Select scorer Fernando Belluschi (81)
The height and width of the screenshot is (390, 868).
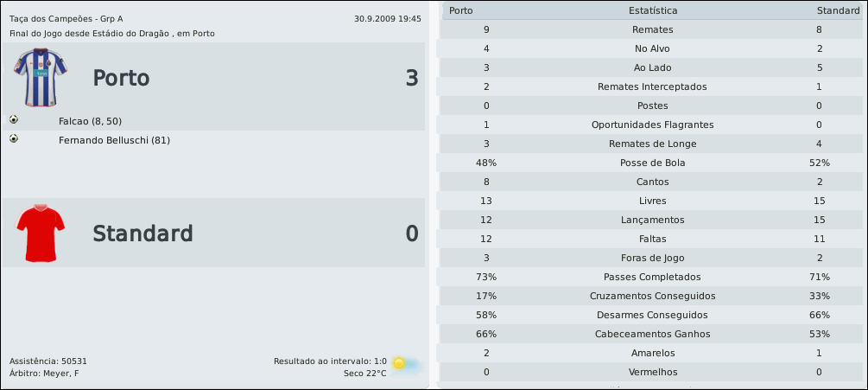pyautogui.click(x=114, y=140)
